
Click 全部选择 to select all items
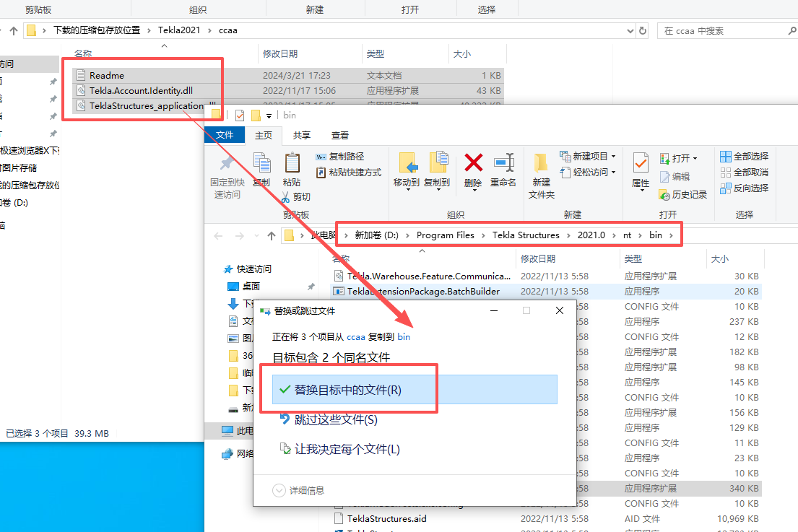pos(750,156)
